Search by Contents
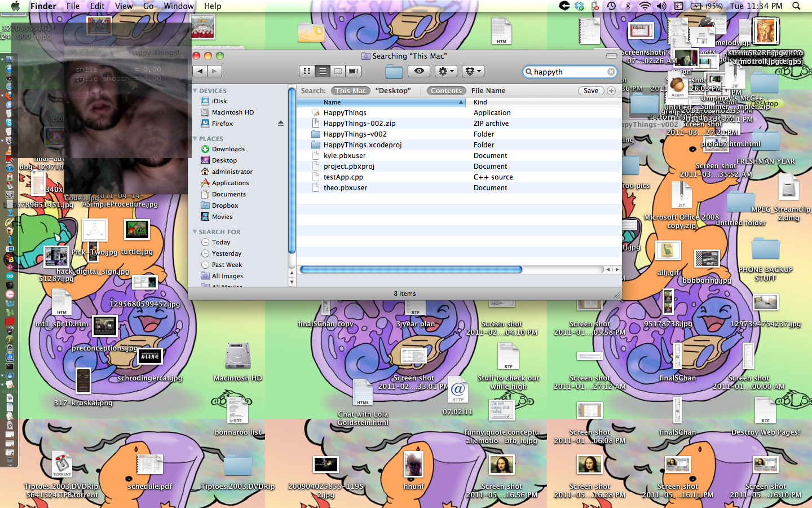This screenshot has height=508, width=812. pyautogui.click(x=447, y=90)
